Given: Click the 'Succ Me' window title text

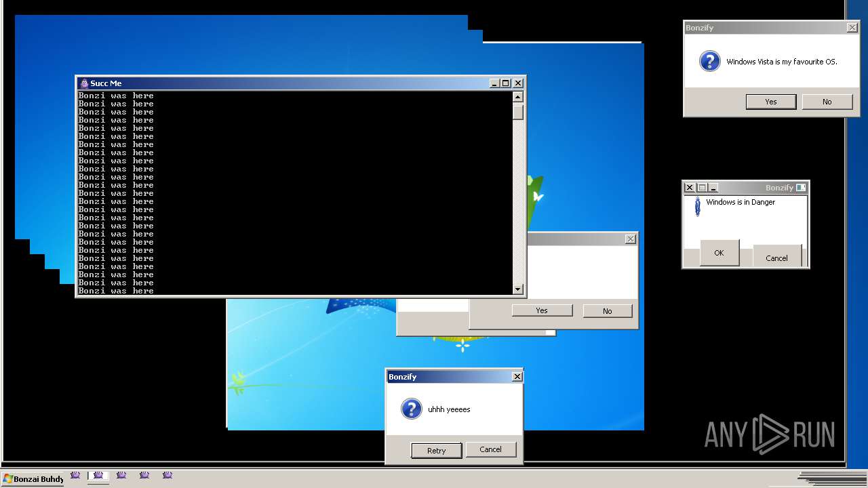Looking at the screenshot, I should pos(106,83).
